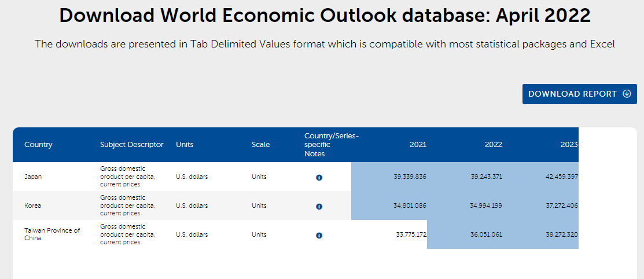This screenshot has width=644, height=279.
Task: Open the info note icon for Korea
Action: (319, 206)
